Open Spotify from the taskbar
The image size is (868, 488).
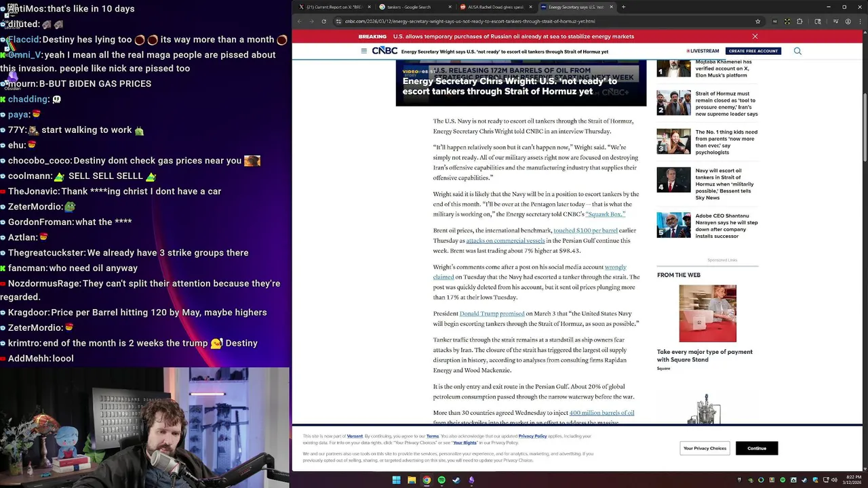point(441,480)
